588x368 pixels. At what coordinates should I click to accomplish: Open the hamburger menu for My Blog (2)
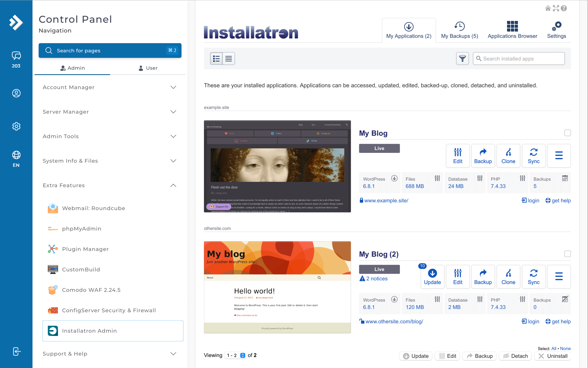point(559,277)
